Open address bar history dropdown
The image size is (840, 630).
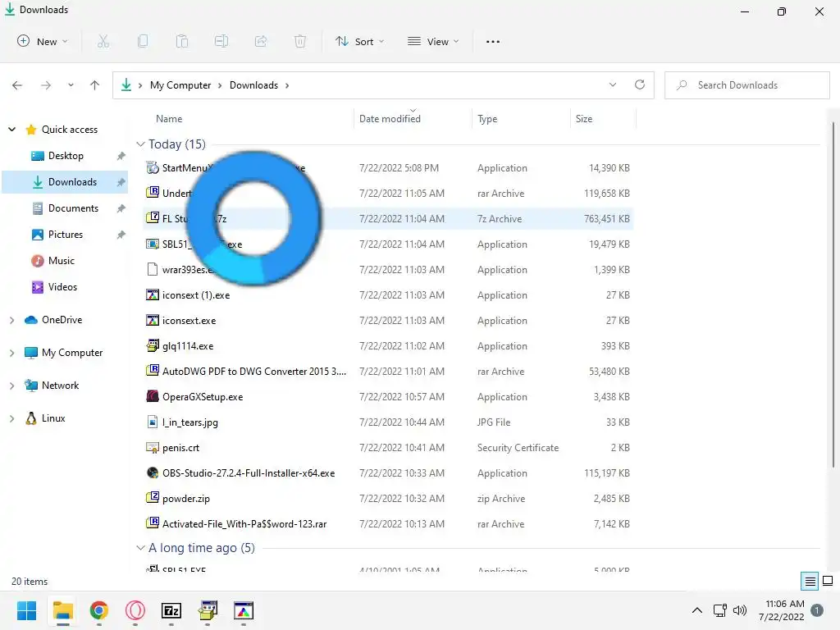613,84
